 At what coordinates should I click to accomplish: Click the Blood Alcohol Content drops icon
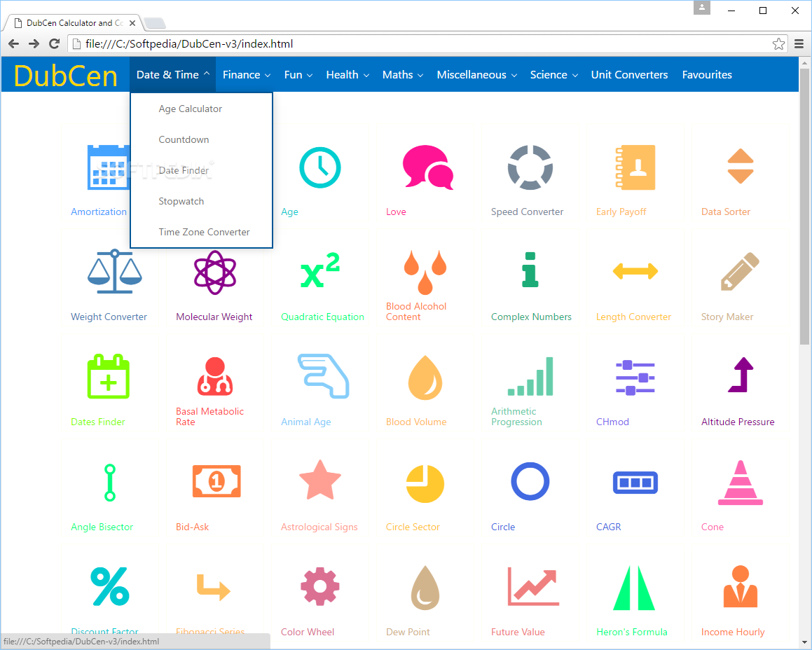point(425,272)
